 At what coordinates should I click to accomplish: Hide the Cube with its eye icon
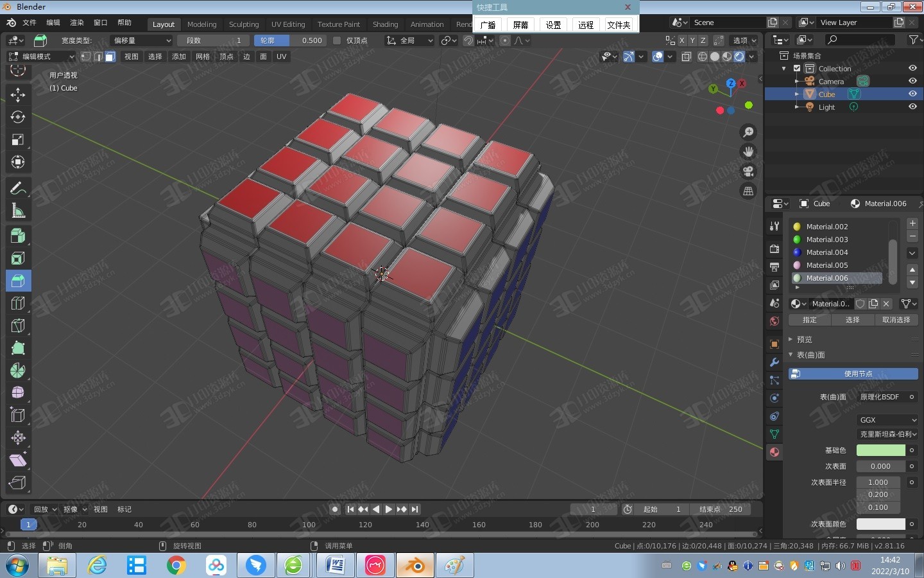tap(912, 94)
